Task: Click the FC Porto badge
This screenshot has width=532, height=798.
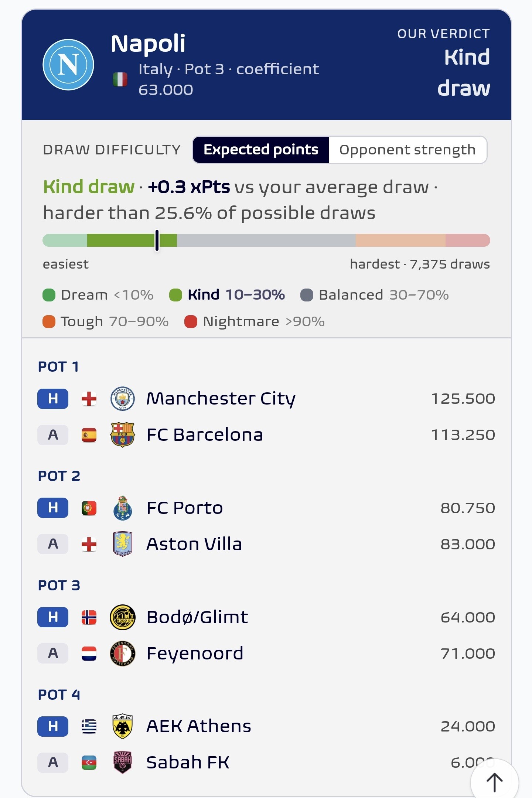Action: pyautogui.click(x=123, y=508)
